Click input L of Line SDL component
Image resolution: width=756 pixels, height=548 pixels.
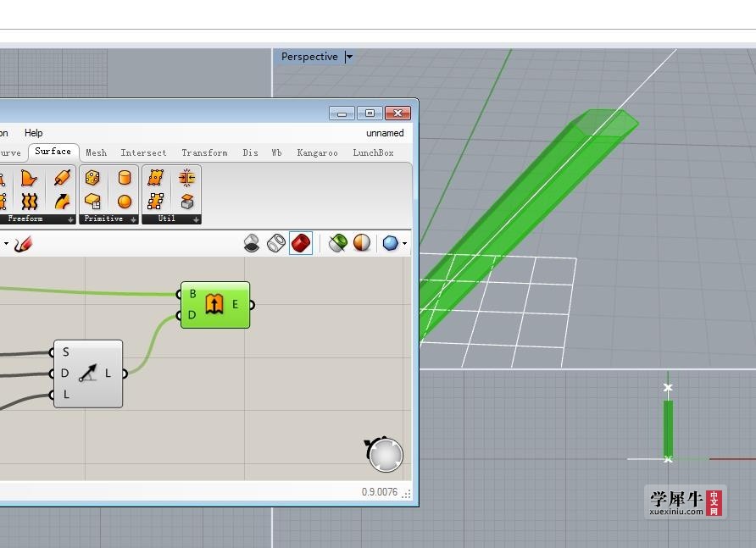coord(66,394)
